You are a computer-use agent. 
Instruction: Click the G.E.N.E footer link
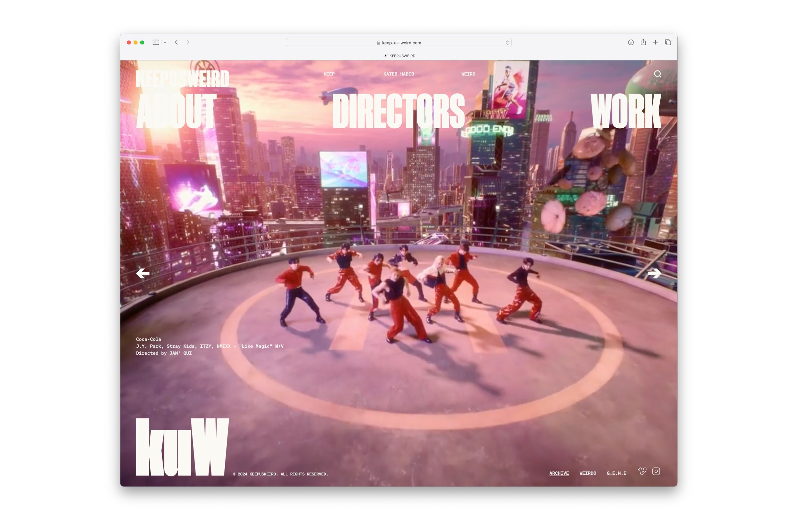[x=616, y=473]
